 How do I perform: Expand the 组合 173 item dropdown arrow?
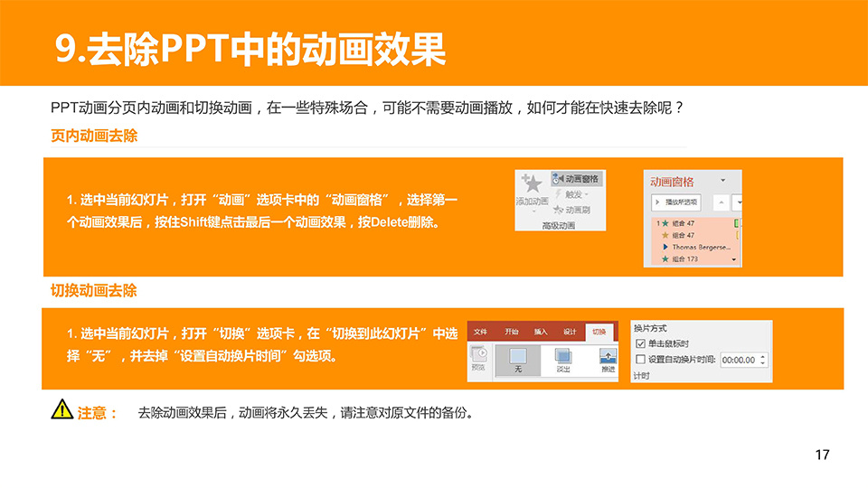point(734,259)
